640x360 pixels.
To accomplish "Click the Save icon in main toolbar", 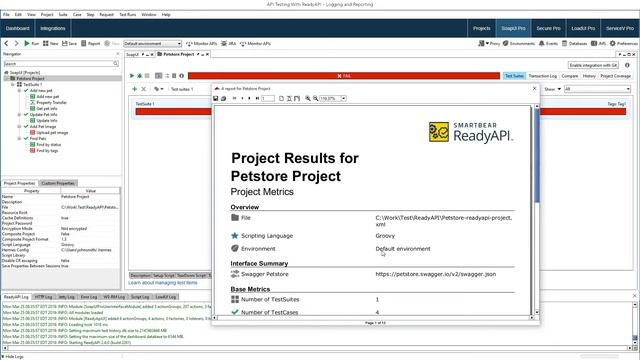I will pyautogui.click(x=64, y=43).
